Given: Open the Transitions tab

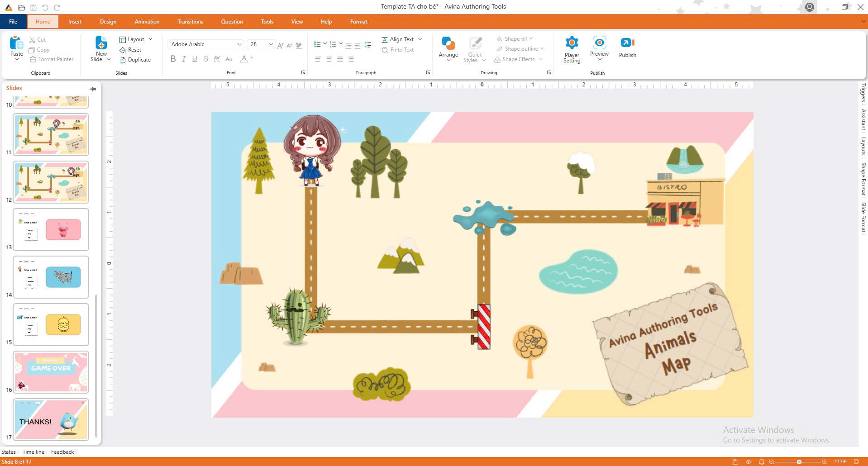Looking at the screenshot, I should click(190, 22).
